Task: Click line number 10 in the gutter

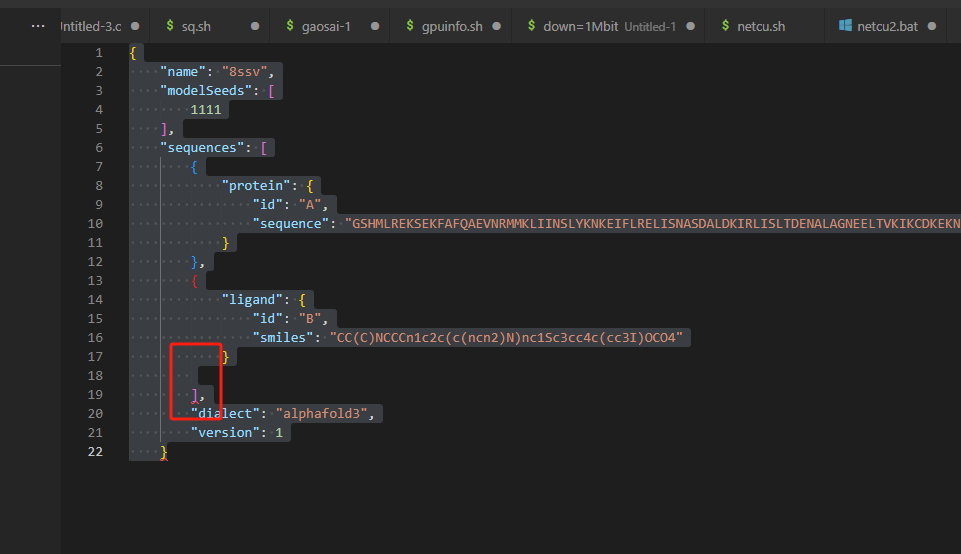Action: tap(95, 224)
